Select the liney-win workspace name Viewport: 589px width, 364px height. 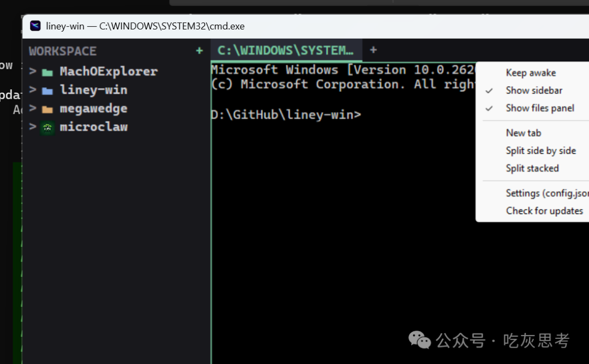coord(94,90)
